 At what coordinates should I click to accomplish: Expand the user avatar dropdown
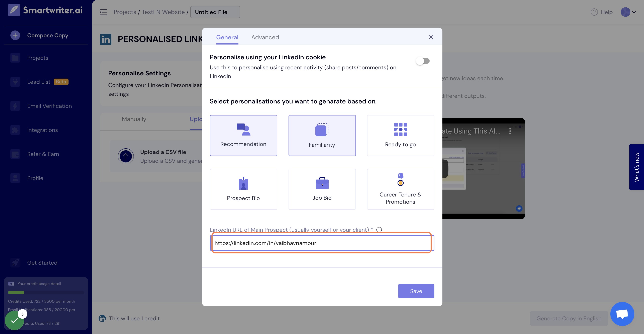[x=628, y=12]
